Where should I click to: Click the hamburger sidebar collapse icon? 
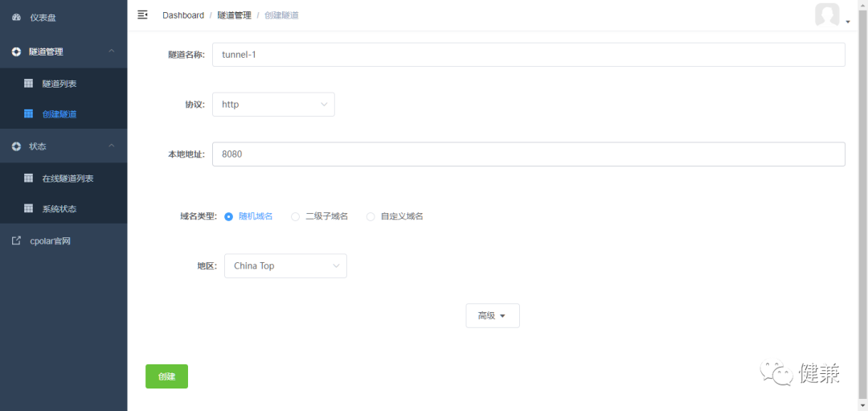[142, 14]
